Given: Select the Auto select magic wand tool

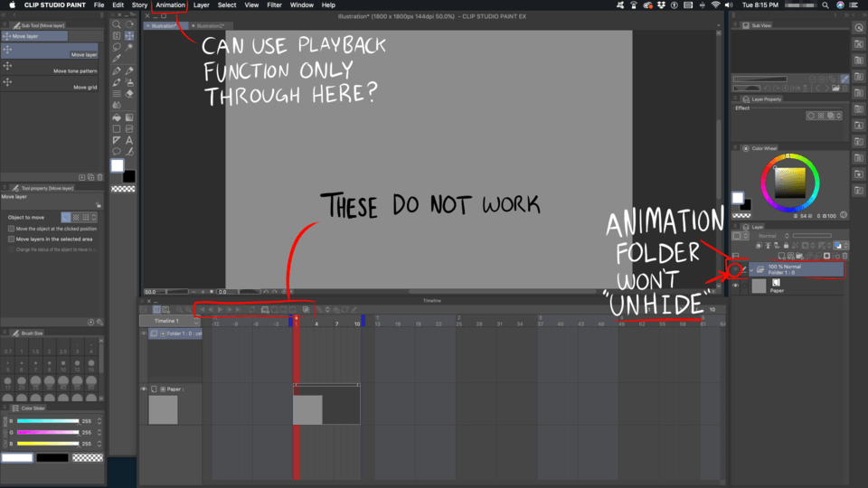Looking at the screenshot, I should click(129, 48).
